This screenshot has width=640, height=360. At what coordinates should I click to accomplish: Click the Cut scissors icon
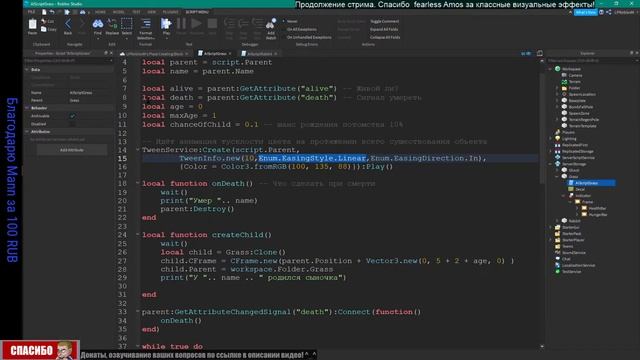pos(44,21)
